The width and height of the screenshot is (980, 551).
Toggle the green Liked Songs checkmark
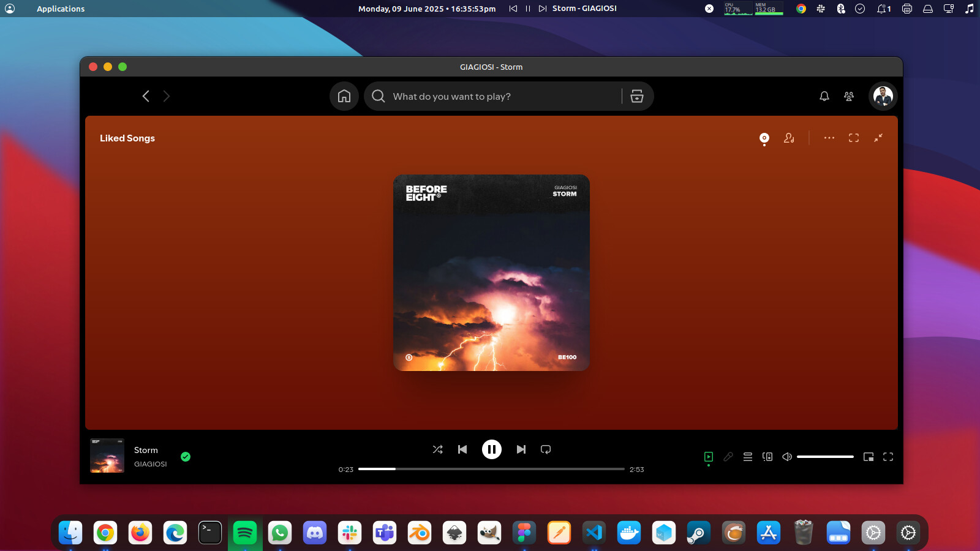[x=186, y=457]
